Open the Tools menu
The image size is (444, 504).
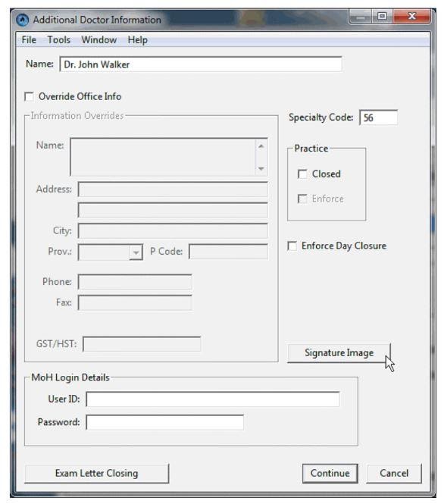pyautogui.click(x=59, y=40)
